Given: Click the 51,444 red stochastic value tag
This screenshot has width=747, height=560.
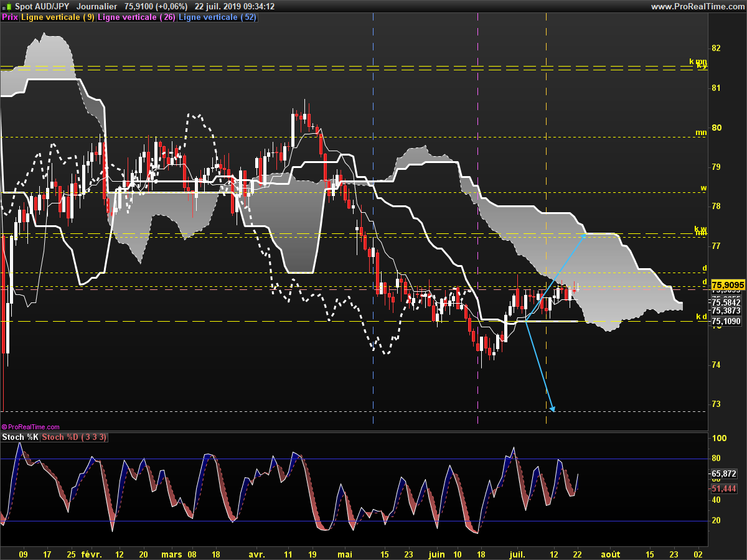Looking at the screenshot, I should [x=724, y=489].
